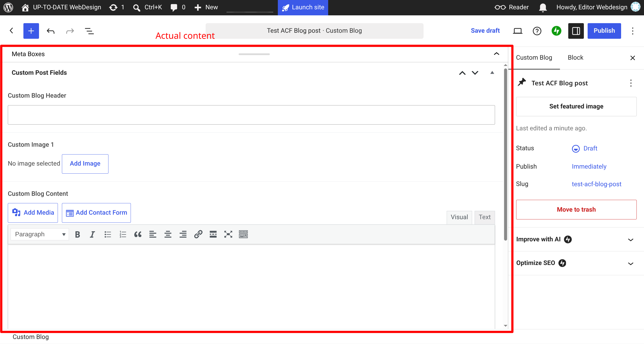Expand the Improve with AI panel
Screen dimensions: 644x344
point(576,239)
